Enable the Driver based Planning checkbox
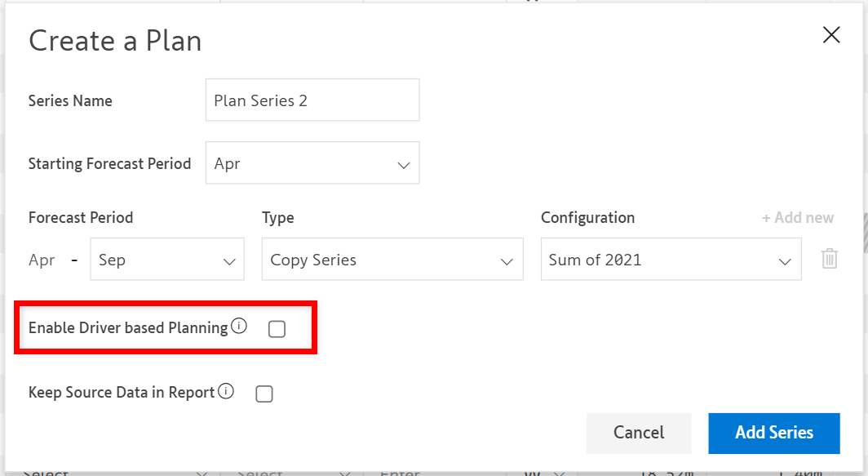 pos(277,329)
